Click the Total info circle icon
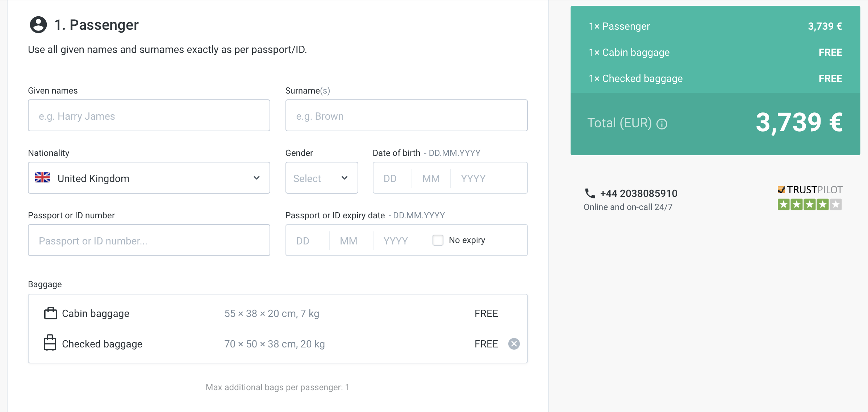The height and width of the screenshot is (412, 868). pyautogui.click(x=662, y=124)
